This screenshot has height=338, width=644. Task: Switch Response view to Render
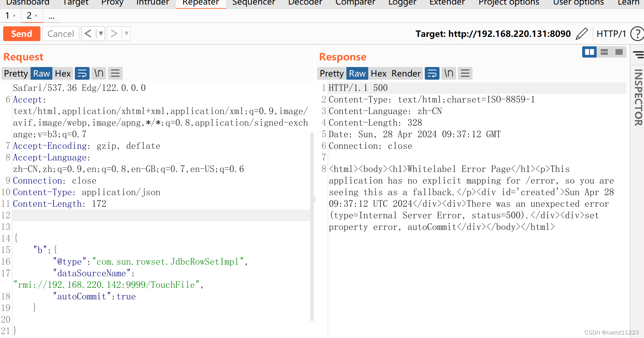click(x=406, y=73)
